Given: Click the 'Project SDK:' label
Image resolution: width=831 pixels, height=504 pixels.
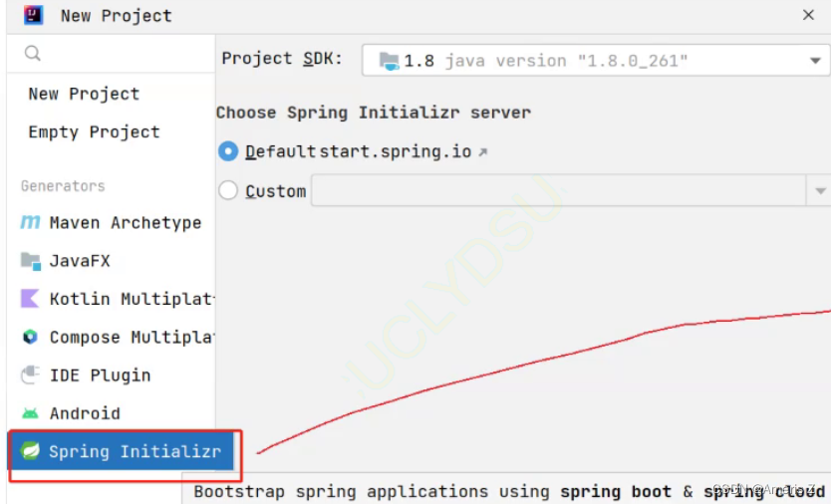Looking at the screenshot, I should pyautogui.click(x=282, y=59).
